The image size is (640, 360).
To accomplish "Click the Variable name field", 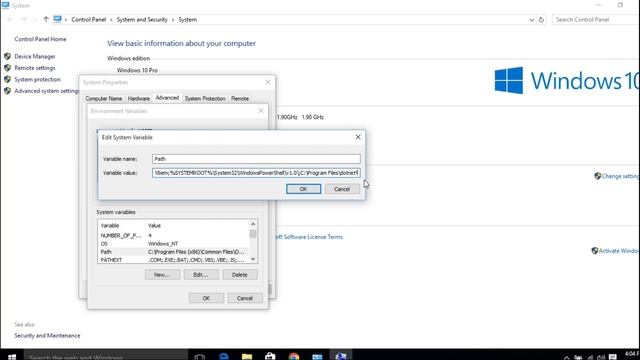I will coord(256,159).
